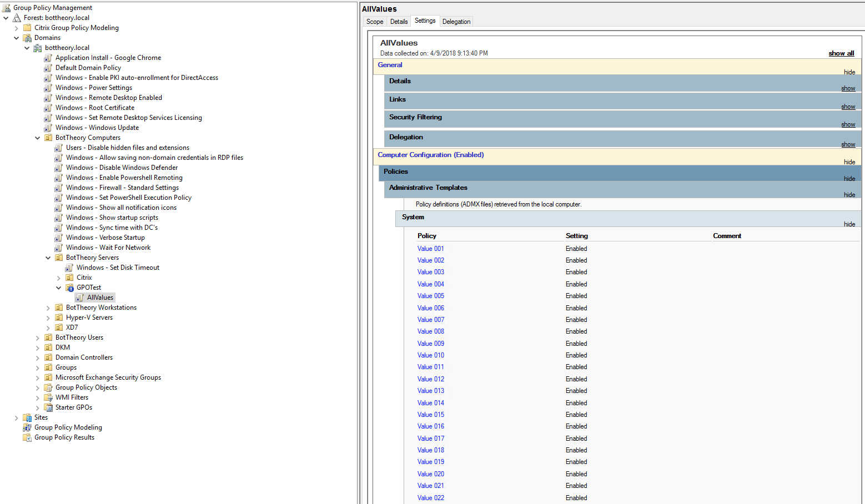Click the Group Policy Modeling icon
The image size is (865, 504).
[27, 427]
